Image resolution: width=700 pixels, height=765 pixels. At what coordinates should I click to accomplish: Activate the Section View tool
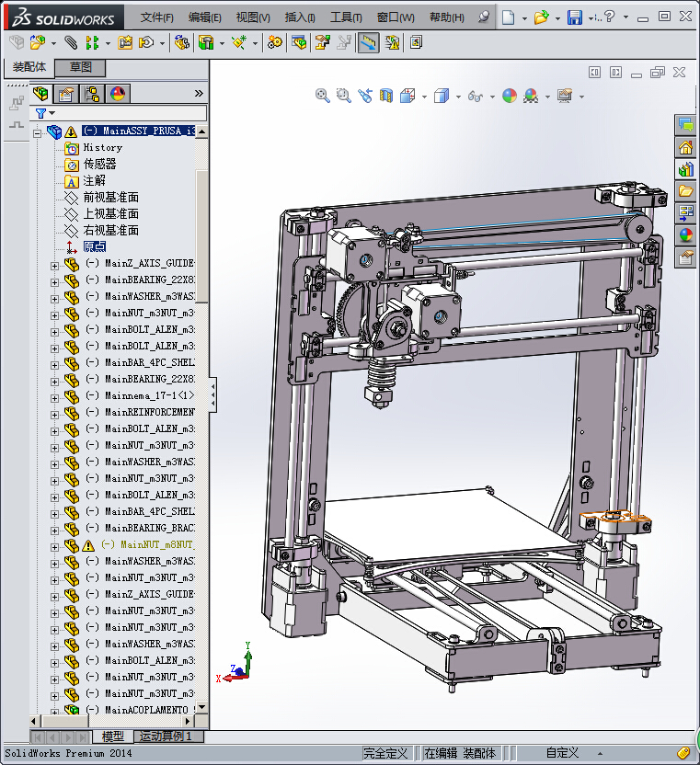pyautogui.click(x=386, y=95)
